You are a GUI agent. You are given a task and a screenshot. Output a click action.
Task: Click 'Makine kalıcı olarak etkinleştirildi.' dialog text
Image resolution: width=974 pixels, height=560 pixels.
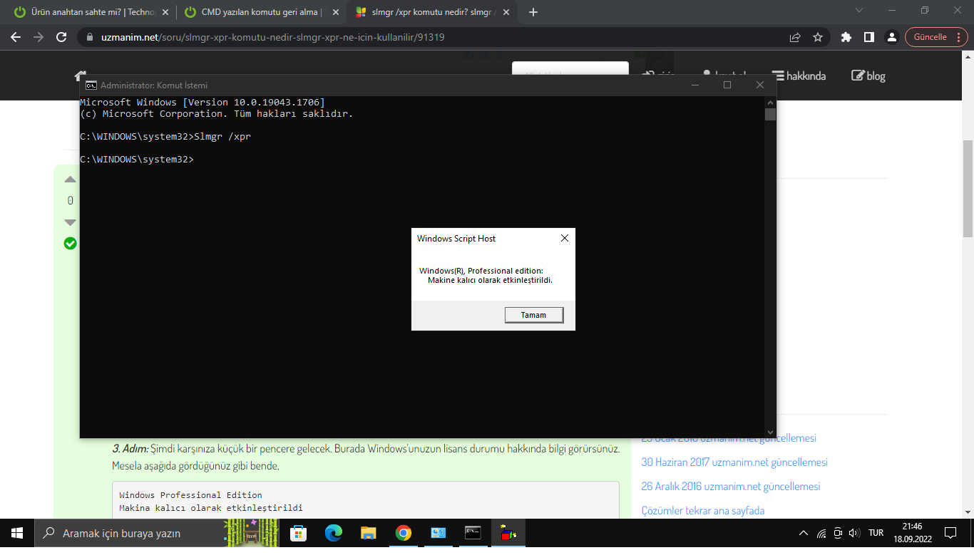click(x=490, y=280)
